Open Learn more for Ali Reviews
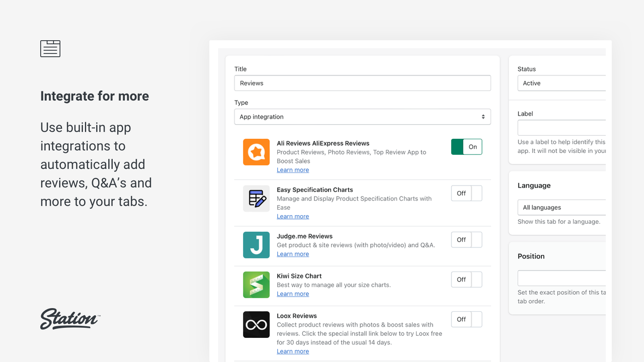 click(292, 170)
